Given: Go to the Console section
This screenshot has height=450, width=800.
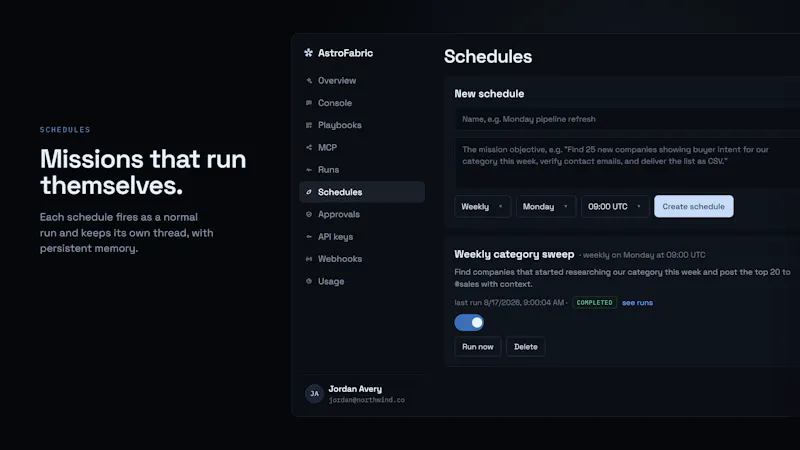Looking at the screenshot, I should [x=362, y=103].
